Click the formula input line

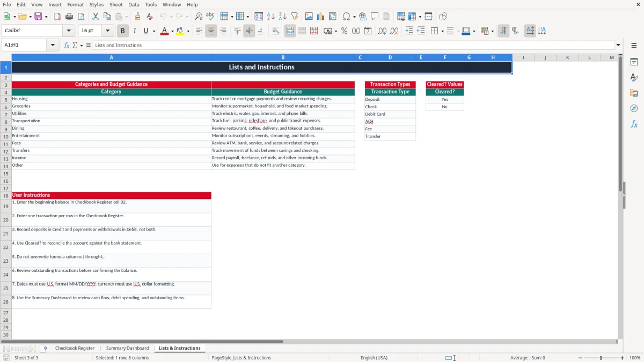point(354,45)
